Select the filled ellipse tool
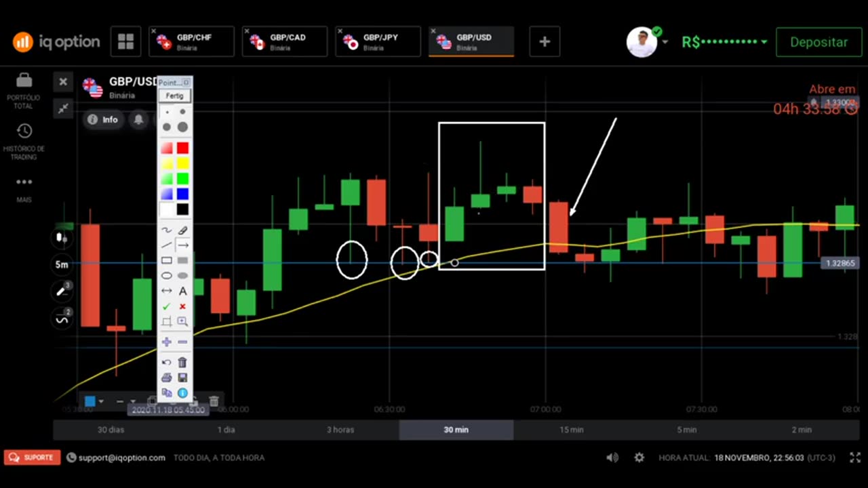The width and height of the screenshot is (868, 488). pos(182,276)
